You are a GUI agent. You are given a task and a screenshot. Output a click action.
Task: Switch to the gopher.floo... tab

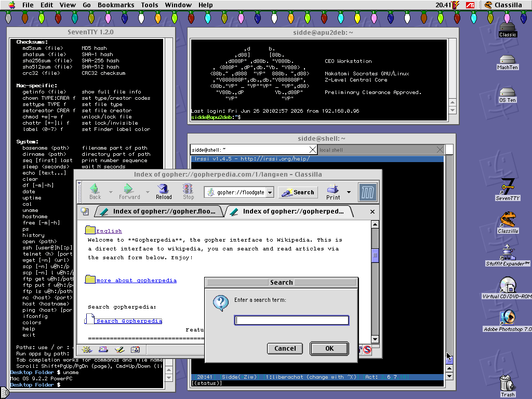[x=158, y=211]
